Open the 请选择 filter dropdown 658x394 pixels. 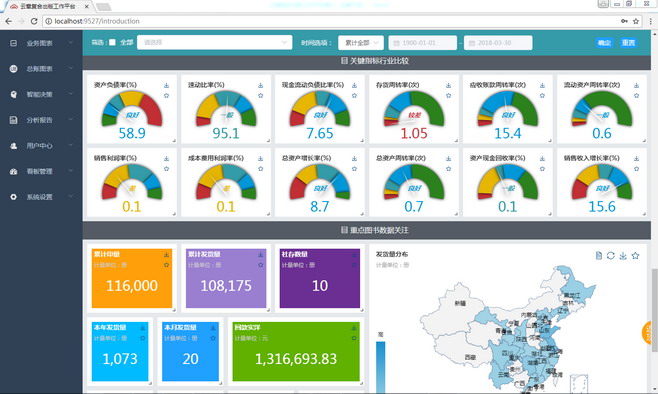tap(214, 42)
